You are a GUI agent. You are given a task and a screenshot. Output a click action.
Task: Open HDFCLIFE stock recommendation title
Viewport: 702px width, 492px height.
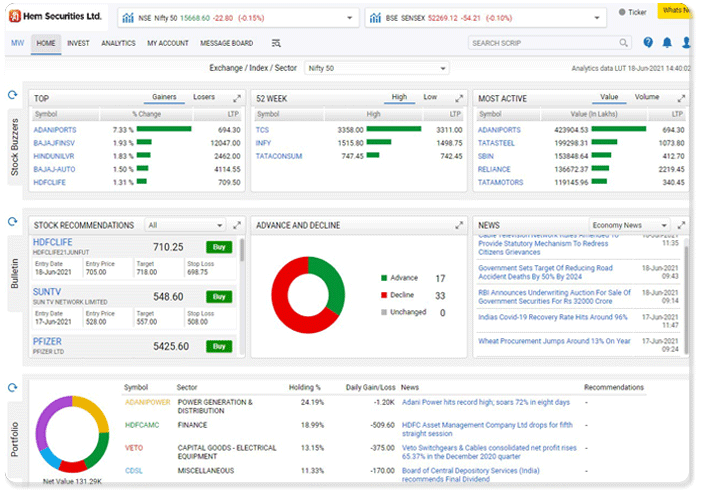[52, 242]
